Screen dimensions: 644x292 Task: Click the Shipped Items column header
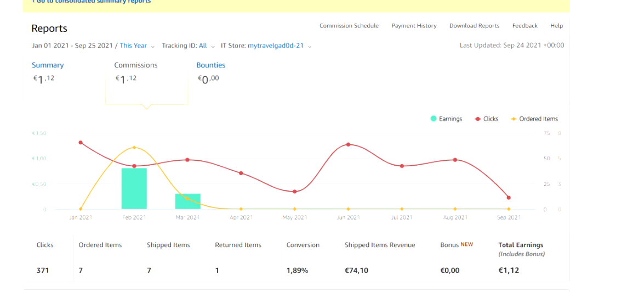pos(168,245)
